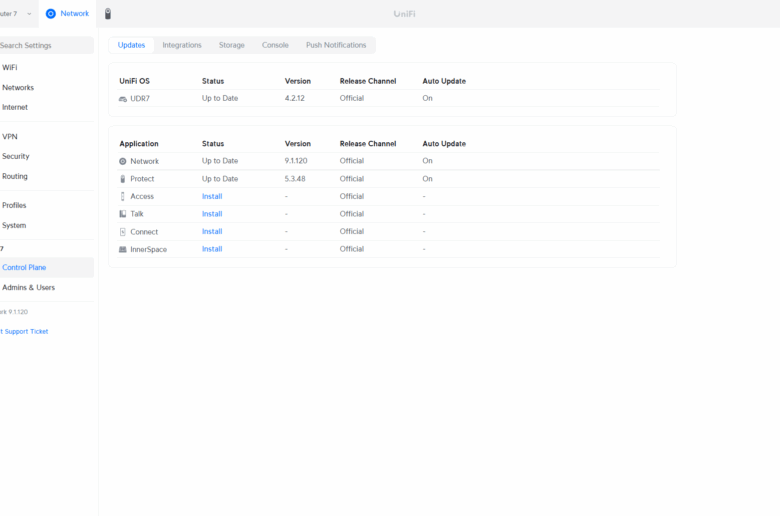The width and height of the screenshot is (780, 516).
Task: Open the Support Ticket link
Action: pos(24,331)
